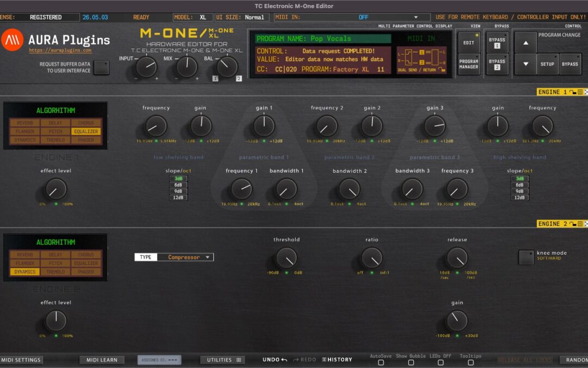
Task: Open the MODEL XL selector
Action: (193, 17)
